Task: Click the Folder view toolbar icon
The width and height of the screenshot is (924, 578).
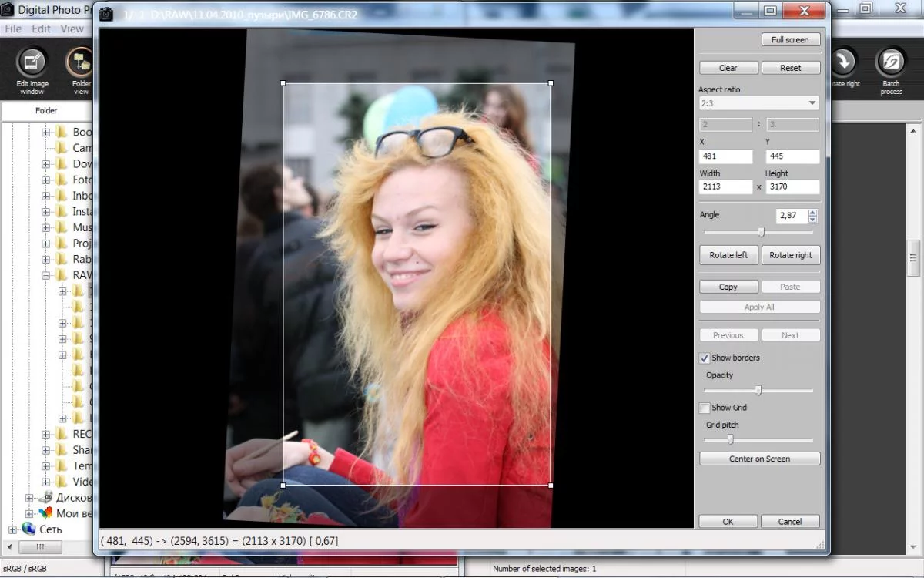Action: tap(79, 63)
